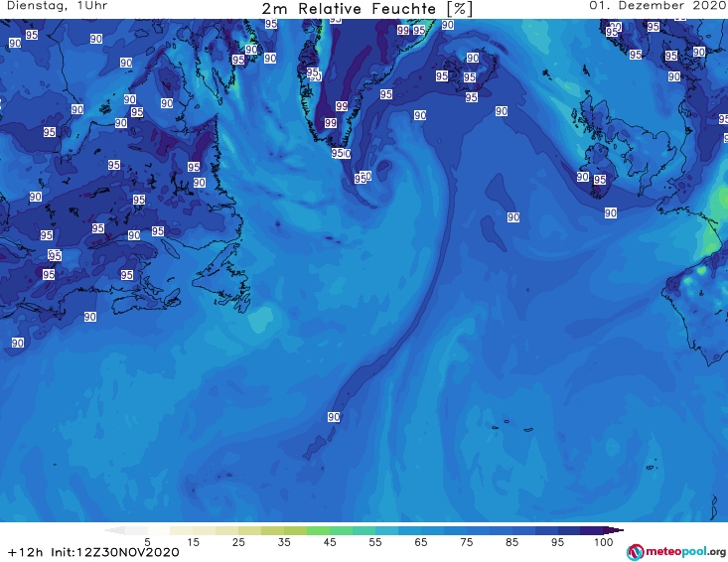Click legend value 35 on the color scale
Viewport: 728px width, 562px height.
click(x=284, y=542)
